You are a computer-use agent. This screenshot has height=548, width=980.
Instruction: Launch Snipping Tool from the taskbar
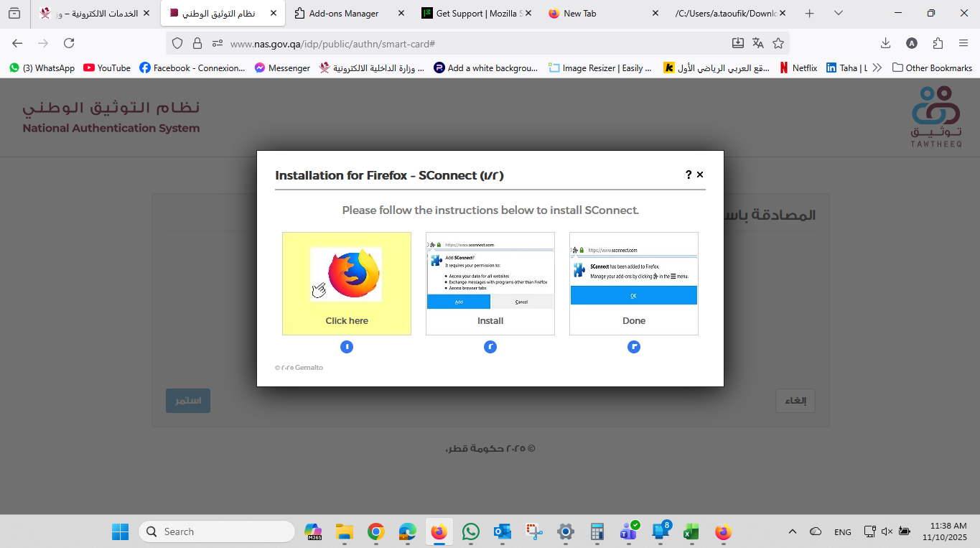coord(533,531)
